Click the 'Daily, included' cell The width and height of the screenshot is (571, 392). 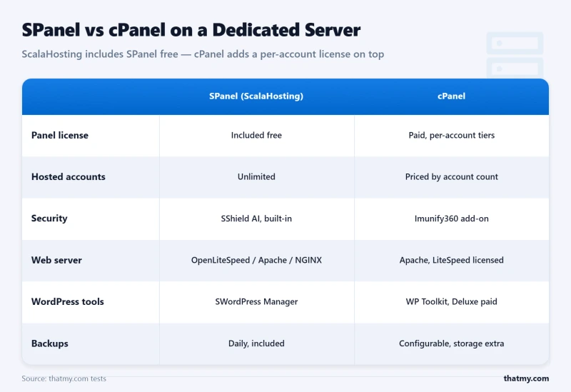click(256, 343)
